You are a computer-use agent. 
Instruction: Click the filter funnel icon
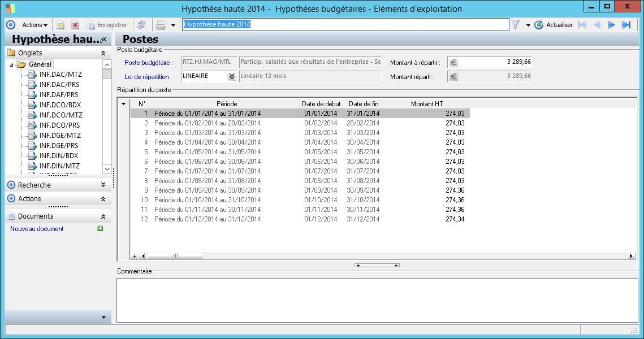[516, 25]
